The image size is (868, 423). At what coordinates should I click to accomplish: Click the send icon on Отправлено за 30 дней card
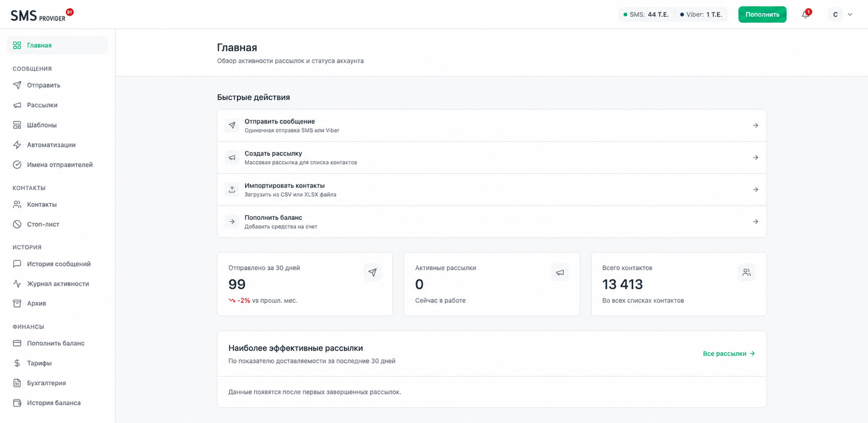pos(373,272)
